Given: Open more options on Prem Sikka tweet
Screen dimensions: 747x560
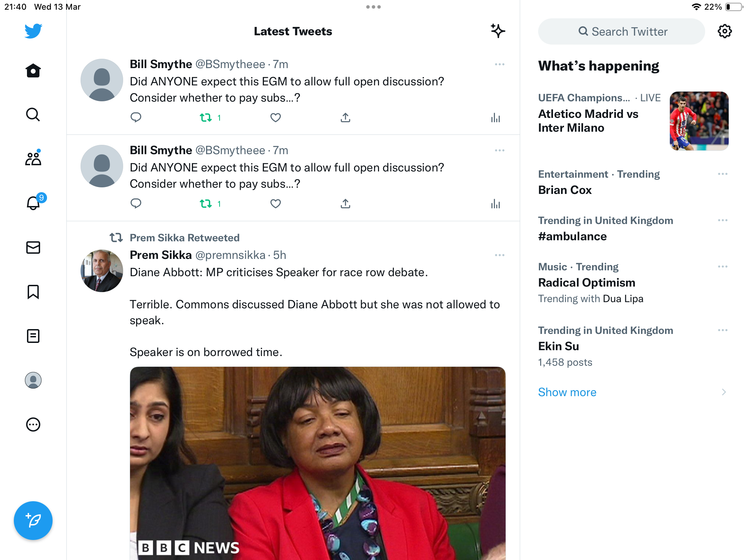Looking at the screenshot, I should pos(500,255).
